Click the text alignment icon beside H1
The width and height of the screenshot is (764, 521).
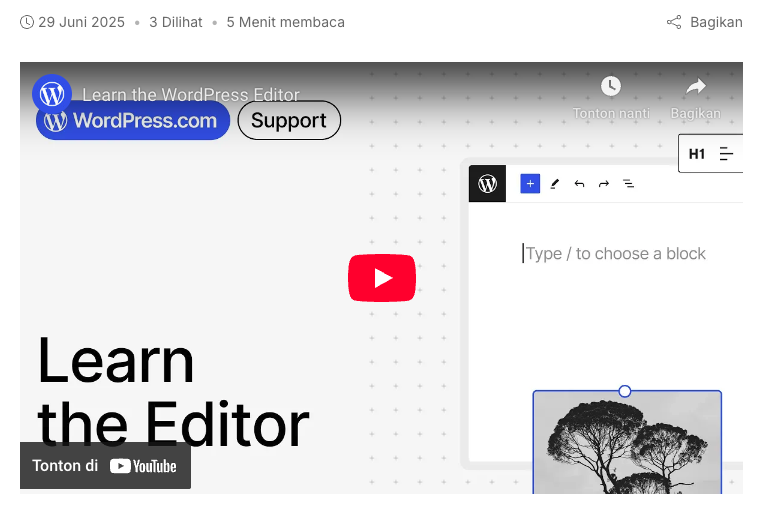(726, 154)
